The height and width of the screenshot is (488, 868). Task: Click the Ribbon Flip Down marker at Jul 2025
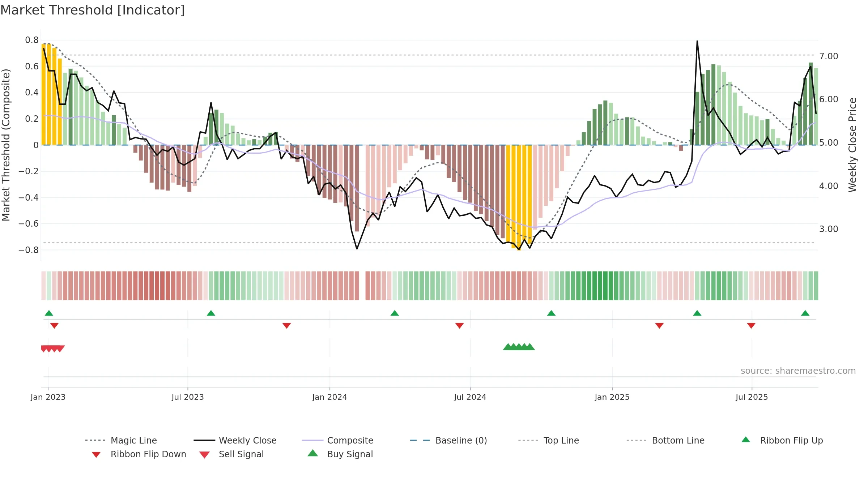[751, 326]
